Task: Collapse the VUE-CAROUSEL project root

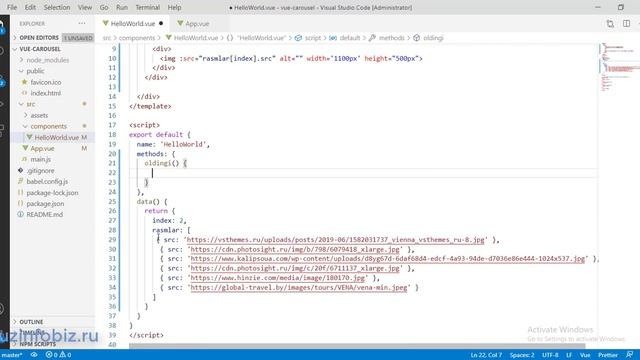Action: pyautogui.click(x=40, y=49)
